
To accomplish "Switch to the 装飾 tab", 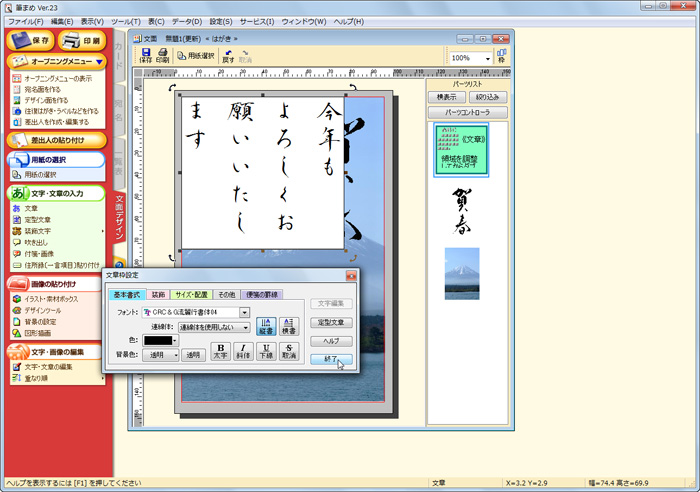I will (x=158, y=294).
